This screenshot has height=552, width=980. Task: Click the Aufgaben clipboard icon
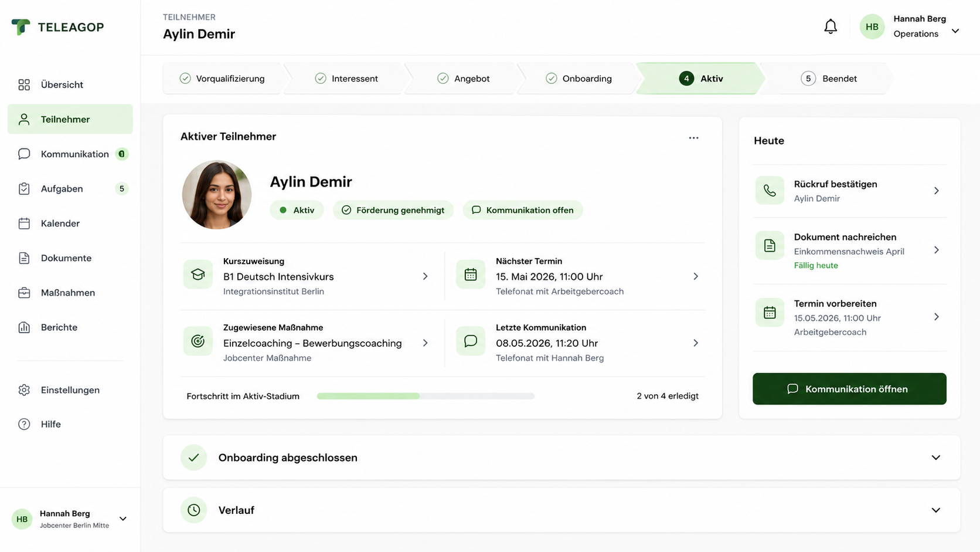[x=24, y=189]
